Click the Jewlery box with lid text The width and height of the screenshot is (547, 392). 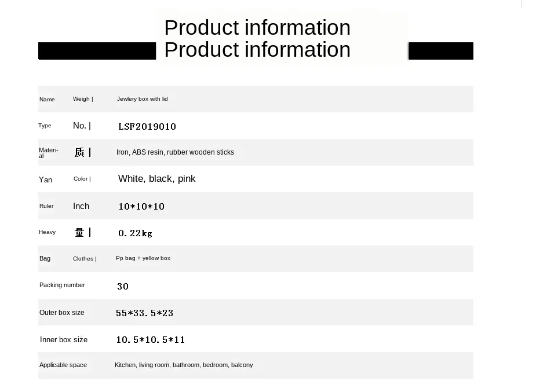(142, 99)
